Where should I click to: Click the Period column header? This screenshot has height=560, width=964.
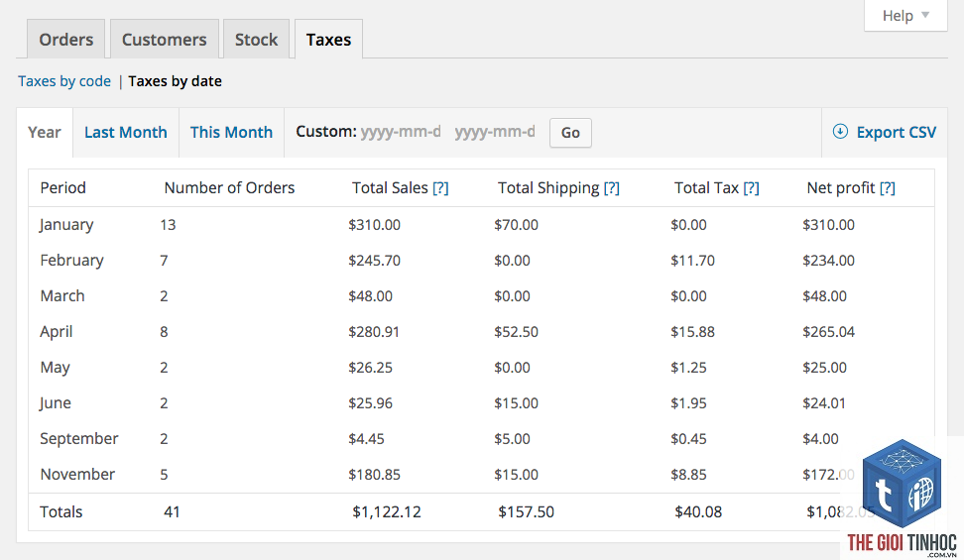(x=62, y=188)
